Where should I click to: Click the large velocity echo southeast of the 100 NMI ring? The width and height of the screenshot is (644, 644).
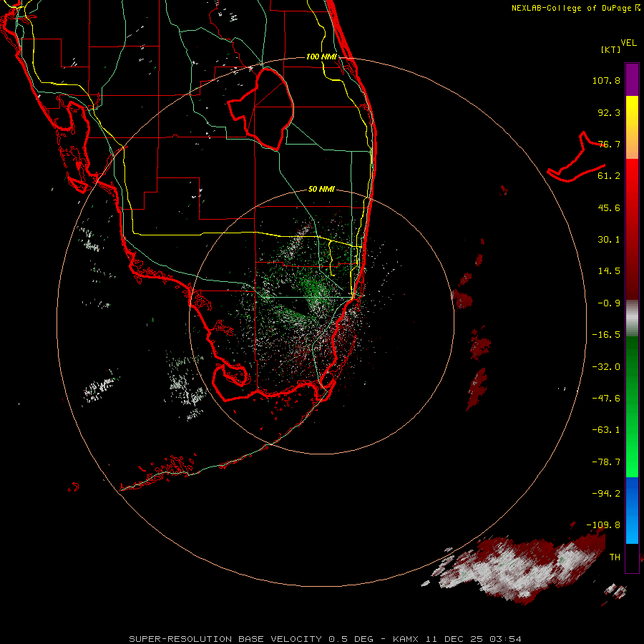pyautogui.click(x=522, y=569)
